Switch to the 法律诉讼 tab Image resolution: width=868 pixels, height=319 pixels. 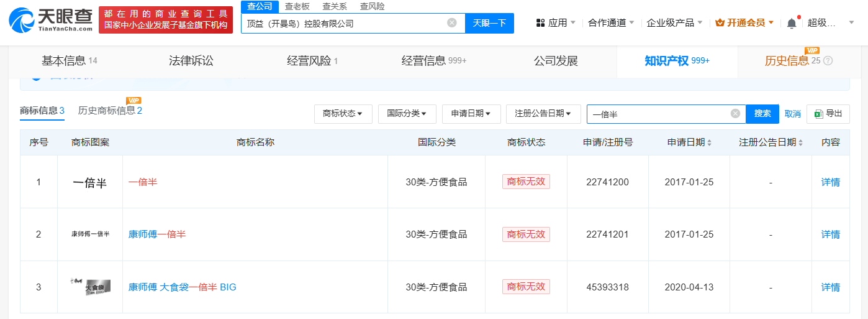tap(191, 61)
